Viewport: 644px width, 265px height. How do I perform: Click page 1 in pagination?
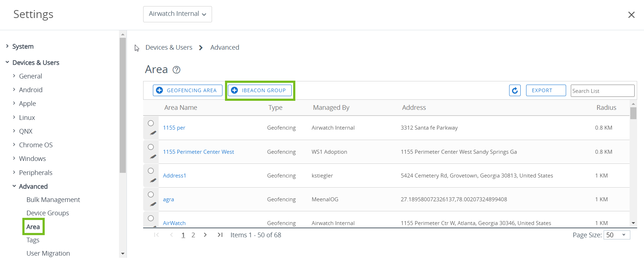(x=183, y=235)
